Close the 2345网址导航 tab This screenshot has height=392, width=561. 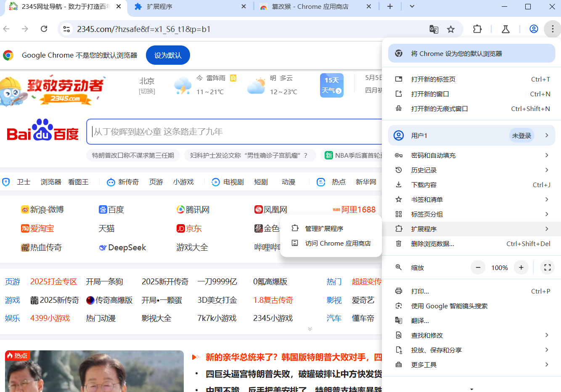[119, 7]
